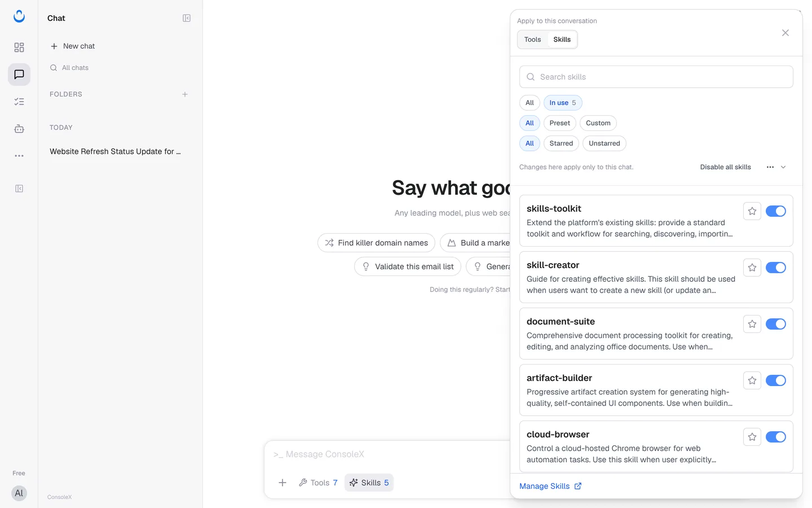Screen dimensions: 812x508
Task: Click the expand panel icon below sidebar dots
Action: 19,189
